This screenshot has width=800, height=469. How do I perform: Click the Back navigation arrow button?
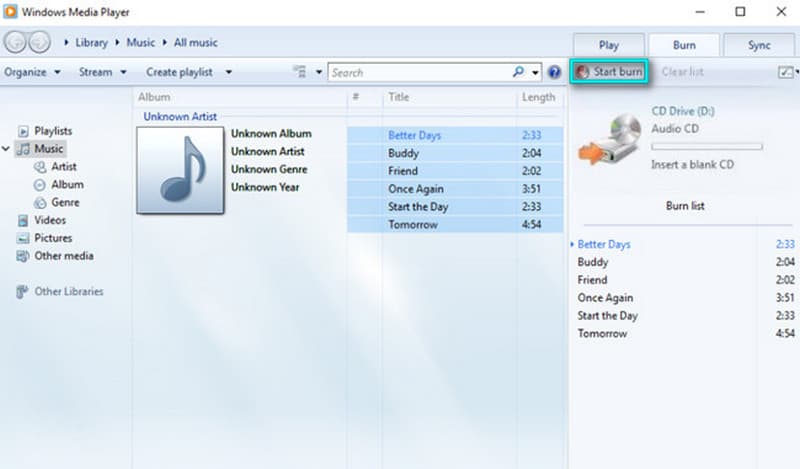click(15, 42)
